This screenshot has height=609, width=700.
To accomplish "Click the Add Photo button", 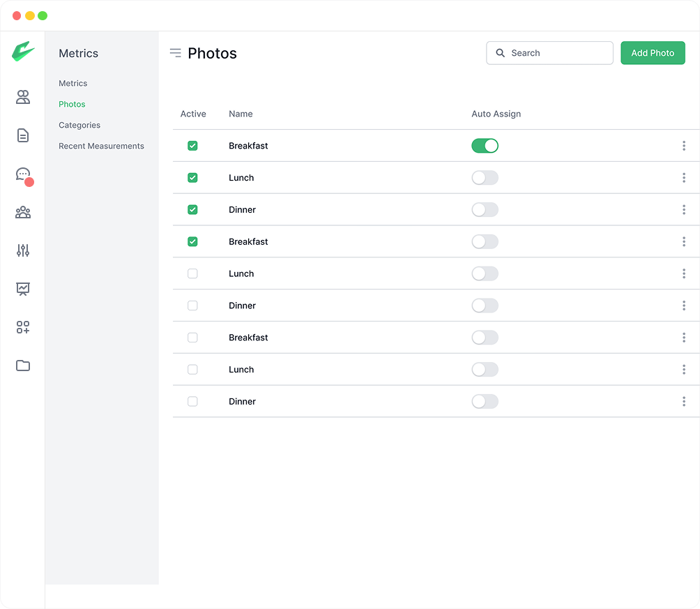I will 653,53.
